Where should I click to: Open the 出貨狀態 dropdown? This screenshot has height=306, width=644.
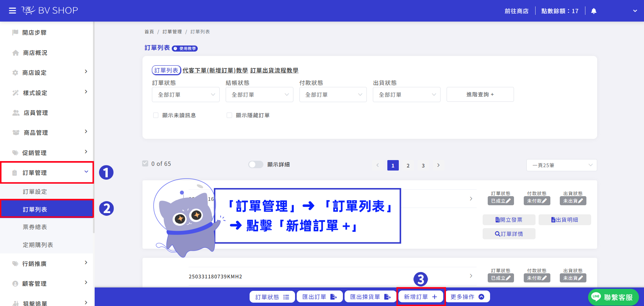coord(407,95)
